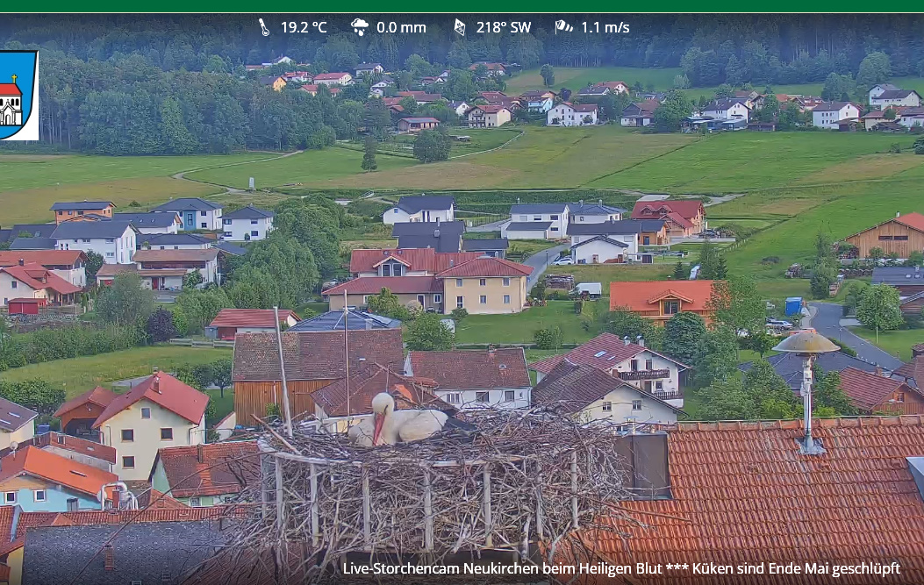Click the windsock wind speed icon
The height and width of the screenshot is (585, 924).
pyautogui.click(x=564, y=26)
